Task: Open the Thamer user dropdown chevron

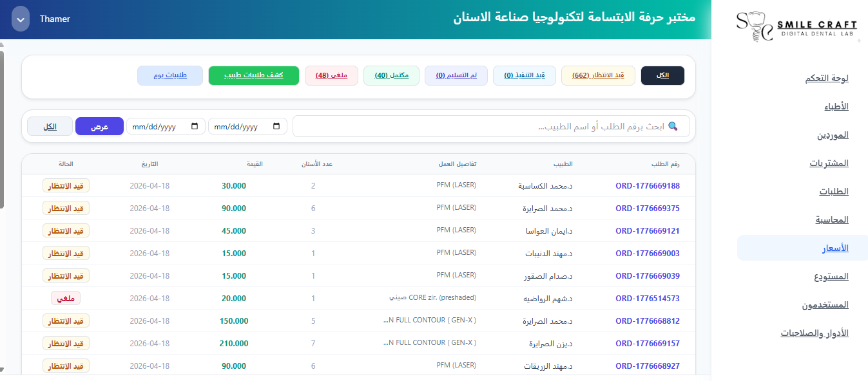Action: 21,19
